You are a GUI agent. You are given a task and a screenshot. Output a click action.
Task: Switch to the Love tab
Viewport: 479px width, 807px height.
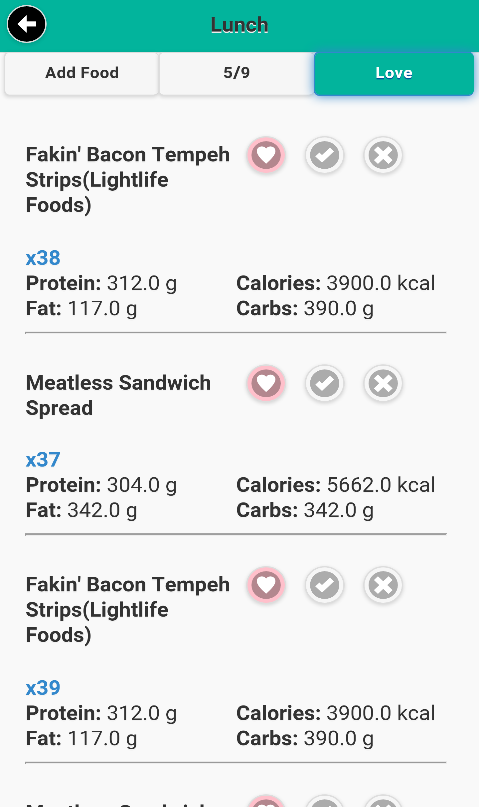[x=394, y=73]
